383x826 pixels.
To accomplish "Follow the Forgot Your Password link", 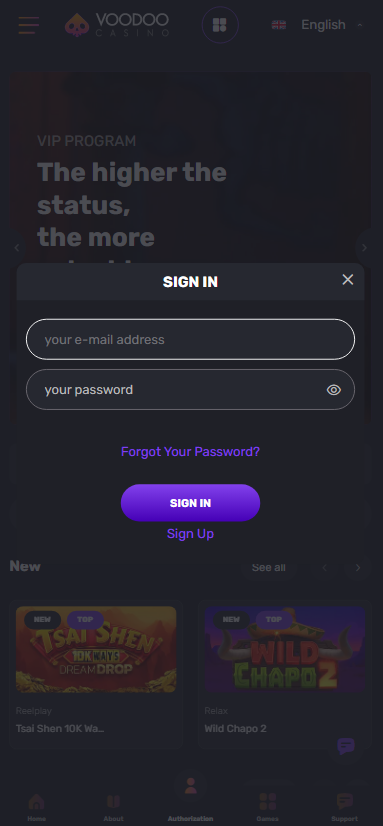I will (190, 451).
